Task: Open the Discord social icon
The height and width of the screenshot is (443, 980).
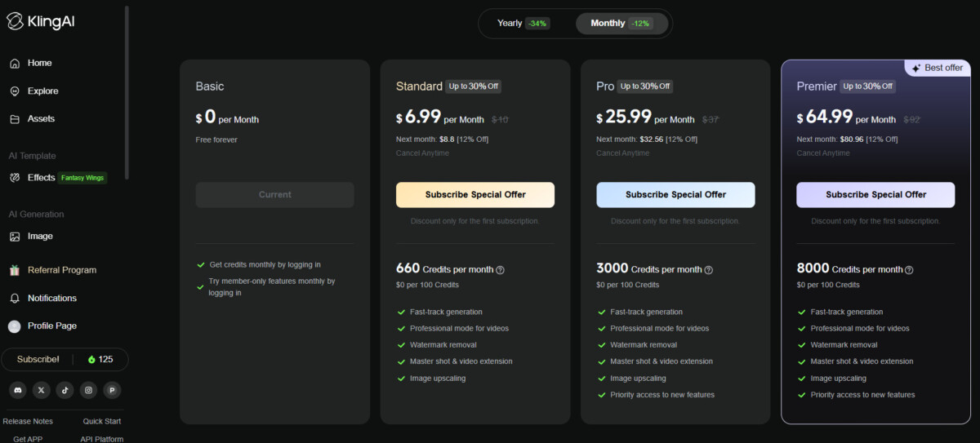Action: pos(18,390)
